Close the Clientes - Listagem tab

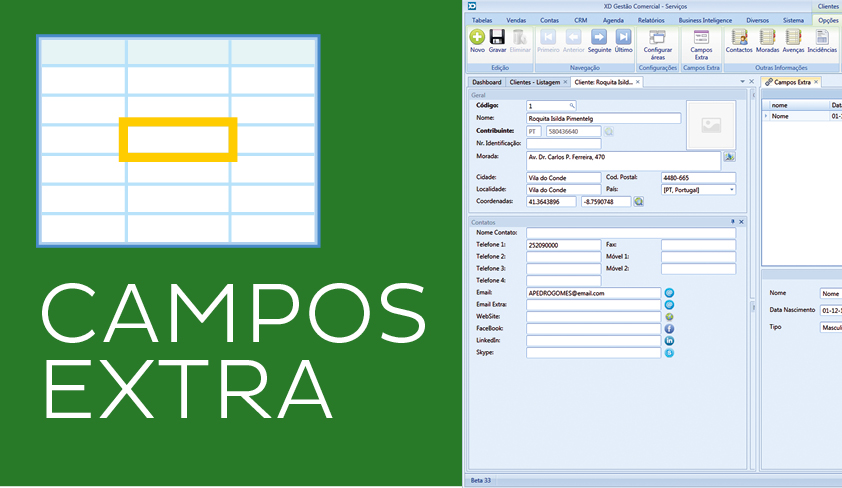pos(565,82)
